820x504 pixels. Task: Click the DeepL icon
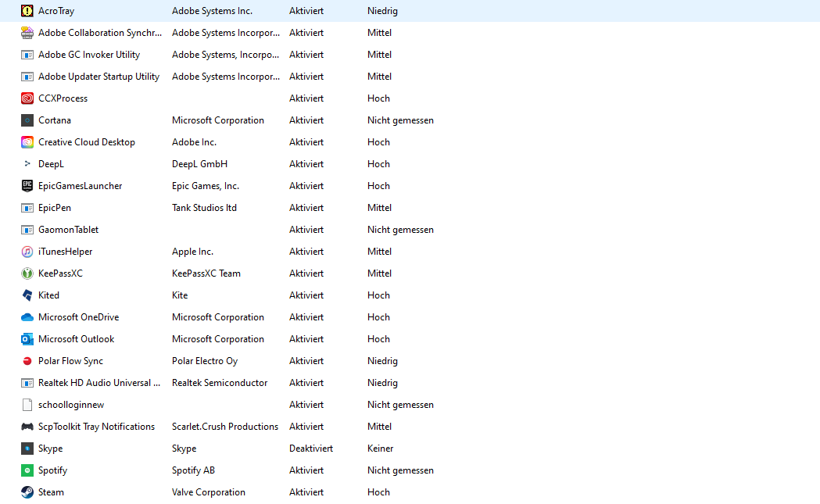tap(27, 164)
